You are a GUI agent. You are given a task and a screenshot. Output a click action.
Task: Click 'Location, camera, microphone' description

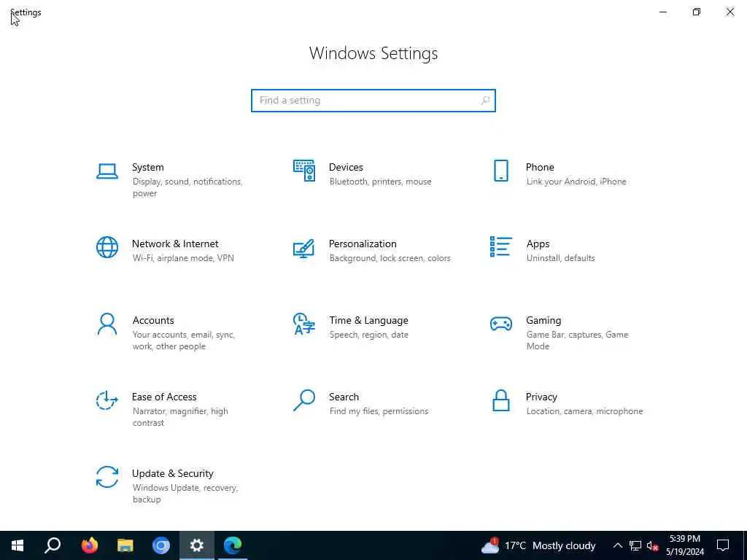pyautogui.click(x=584, y=411)
